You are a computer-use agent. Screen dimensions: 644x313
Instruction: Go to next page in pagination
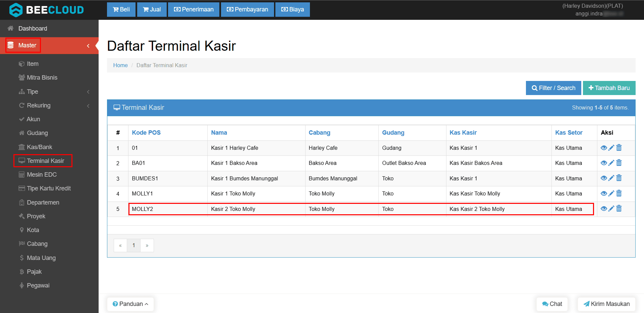[147, 245]
